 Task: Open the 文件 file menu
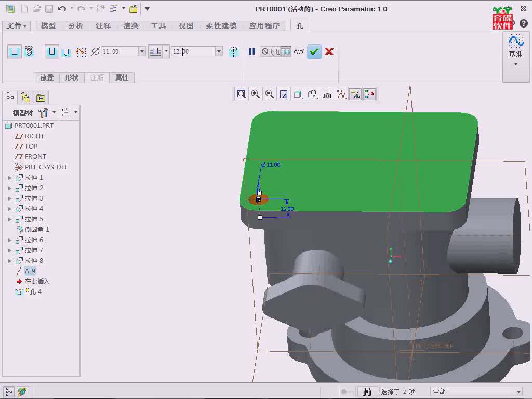point(16,26)
